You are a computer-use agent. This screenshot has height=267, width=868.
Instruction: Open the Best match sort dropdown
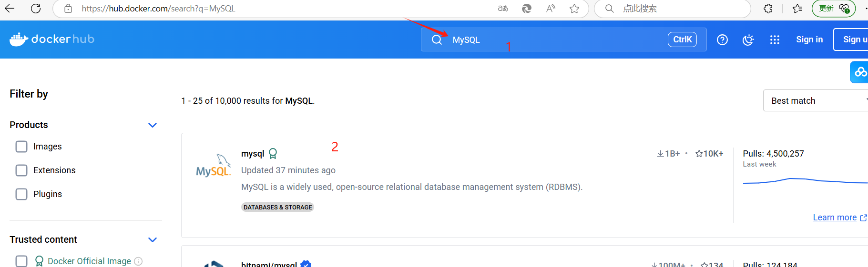[816, 100]
